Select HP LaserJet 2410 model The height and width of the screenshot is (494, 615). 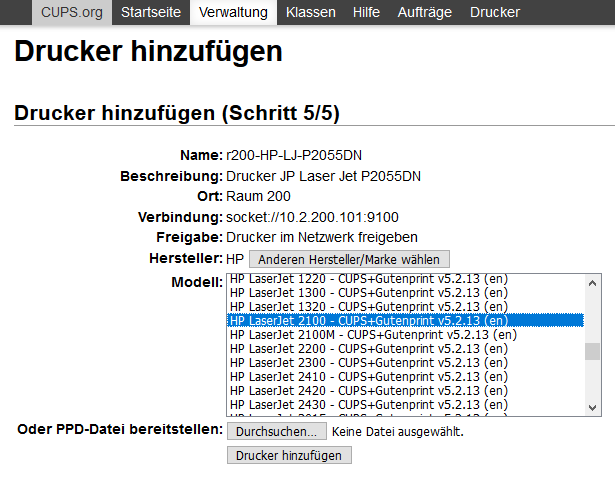pyautogui.click(x=406, y=377)
